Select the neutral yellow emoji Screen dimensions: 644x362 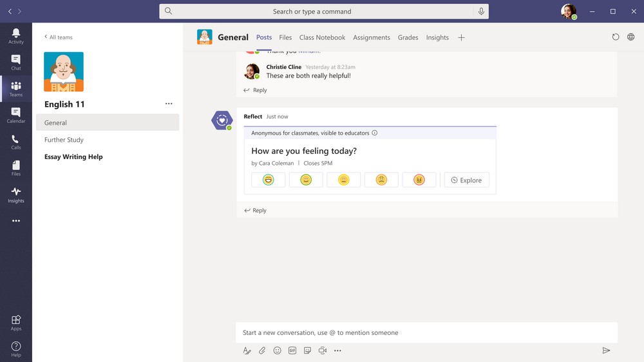(344, 180)
